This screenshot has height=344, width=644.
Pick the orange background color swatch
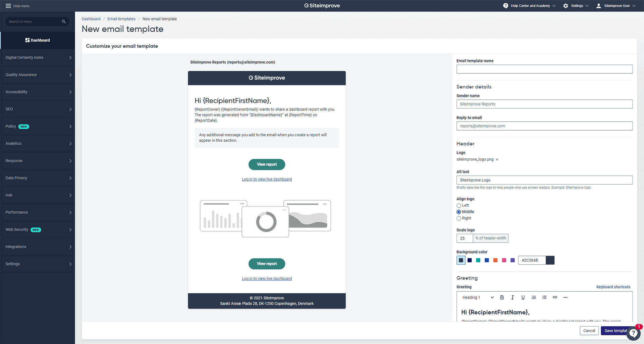(x=495, y=260)
